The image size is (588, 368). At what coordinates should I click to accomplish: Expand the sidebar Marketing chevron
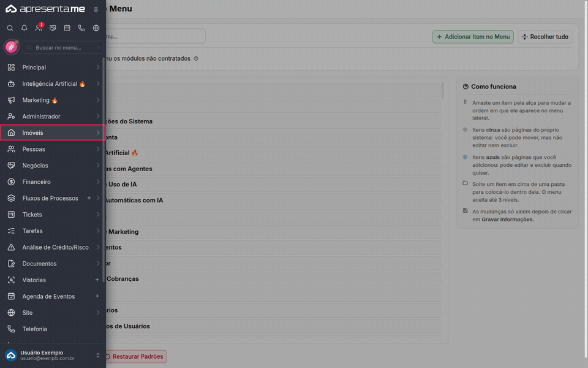coord(98,100)
